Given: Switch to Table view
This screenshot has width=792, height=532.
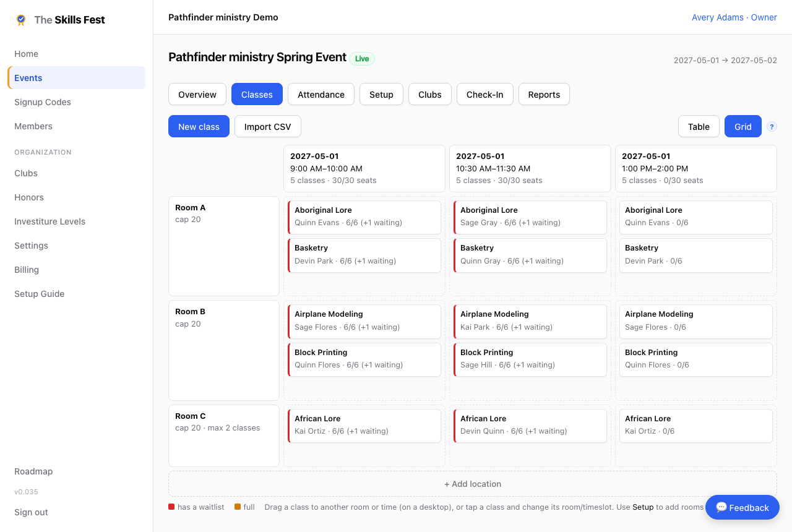Looking at the screenshot, I should pyautogui.click(x=699, y=126).
